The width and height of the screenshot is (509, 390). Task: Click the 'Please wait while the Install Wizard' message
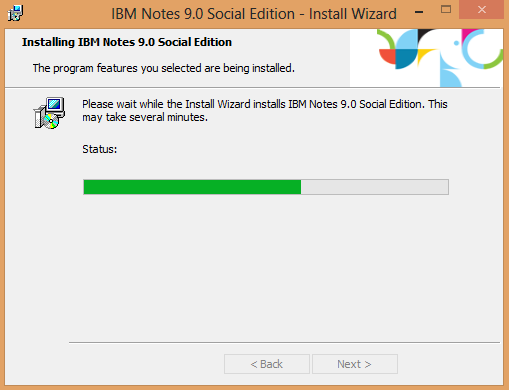pyautogui.click(x=265, y=111)
